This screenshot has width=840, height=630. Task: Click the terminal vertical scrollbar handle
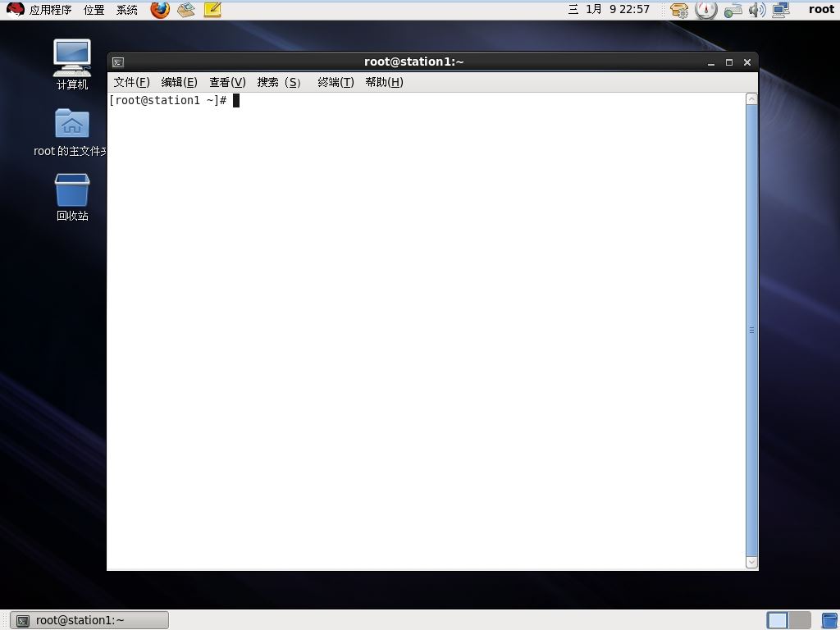[751, 331]
